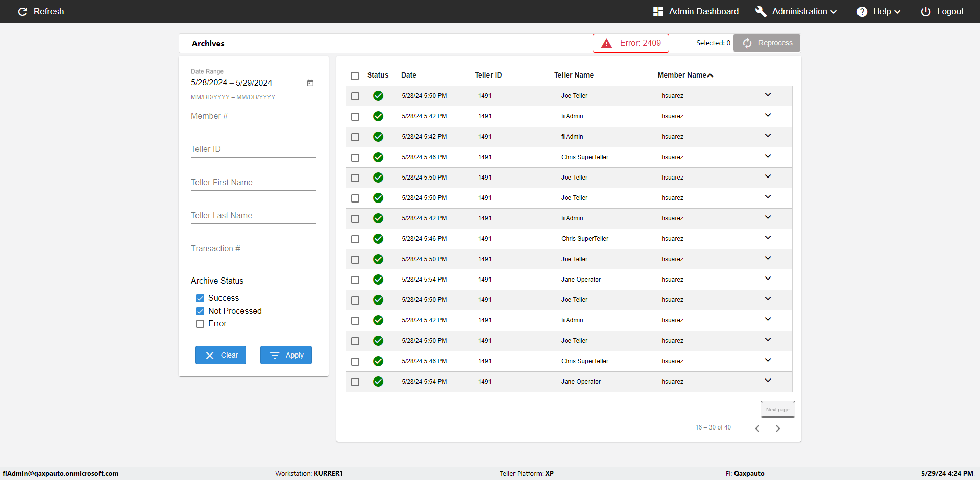Go to the previous page arrow

pyautogui.click(x=757, y=428)
